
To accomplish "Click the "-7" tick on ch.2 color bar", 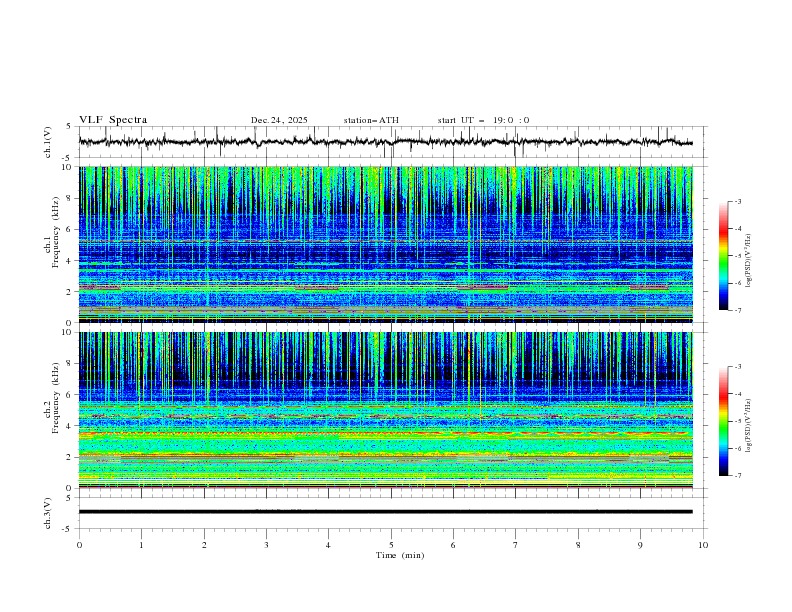I will point(737,476).
